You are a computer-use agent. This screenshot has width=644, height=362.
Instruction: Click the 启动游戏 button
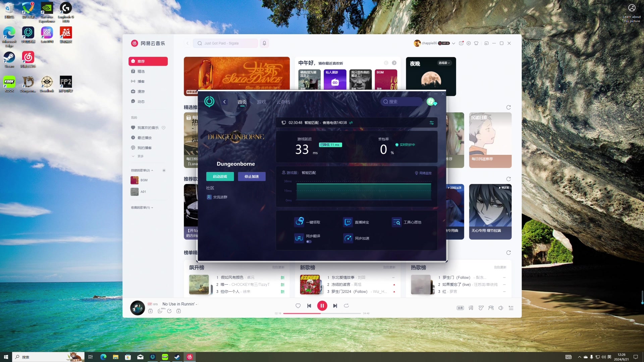tap(220, 176)
